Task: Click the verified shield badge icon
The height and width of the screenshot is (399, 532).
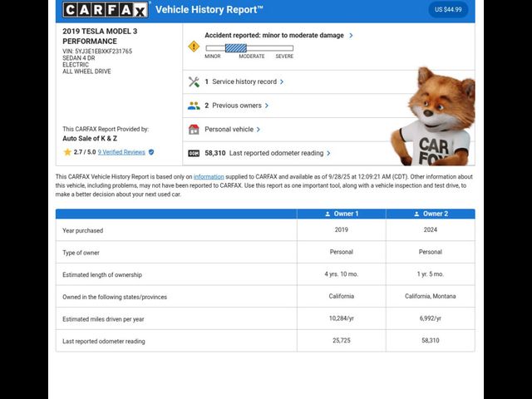Action: 151,152
